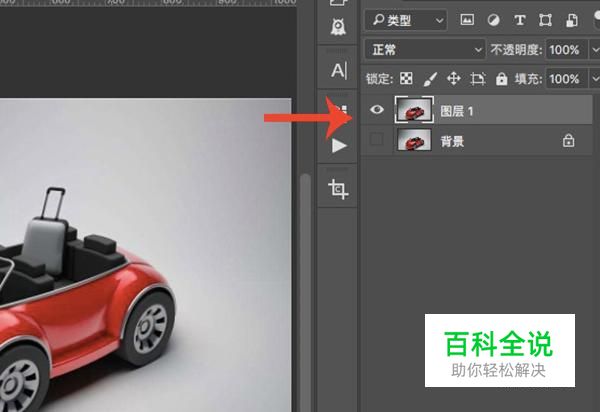Hide 图层 1 using eye icon
The image size is (600, 412).
point(376,111)
